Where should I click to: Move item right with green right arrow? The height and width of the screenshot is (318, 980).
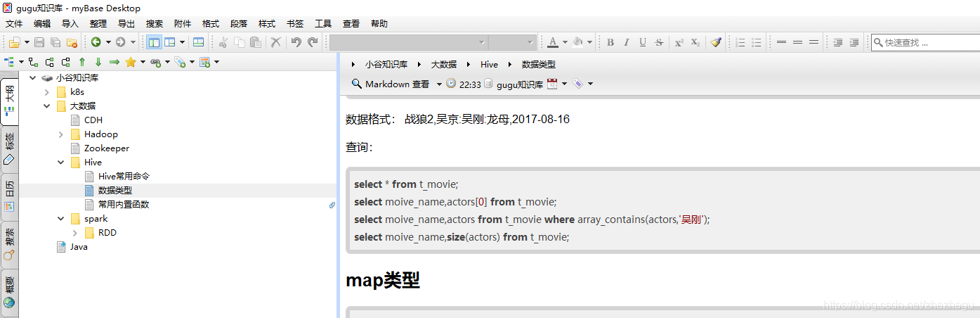pos(115,62)
